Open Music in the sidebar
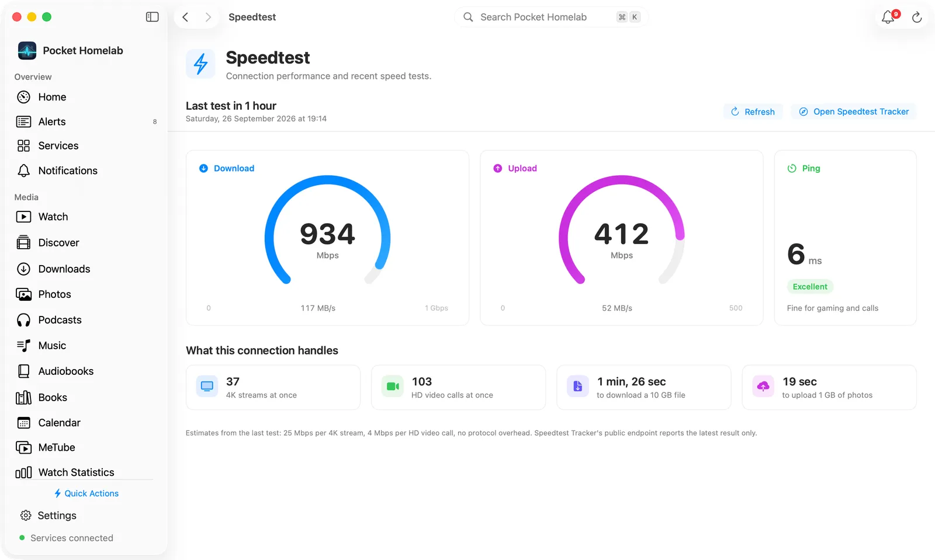Image resolution: width=935 pixels, height=560 pixels. (x=86, y=346)
